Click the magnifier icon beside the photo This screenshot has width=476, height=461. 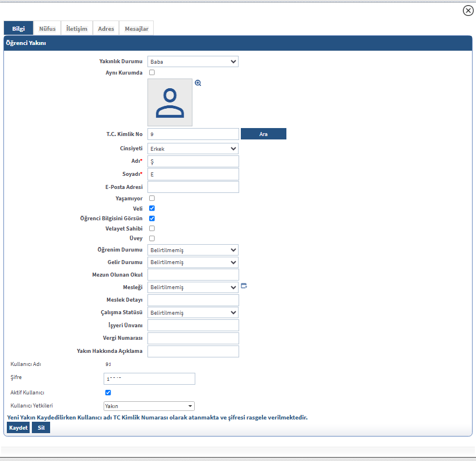pyautogui.click(x=198, y=83)
